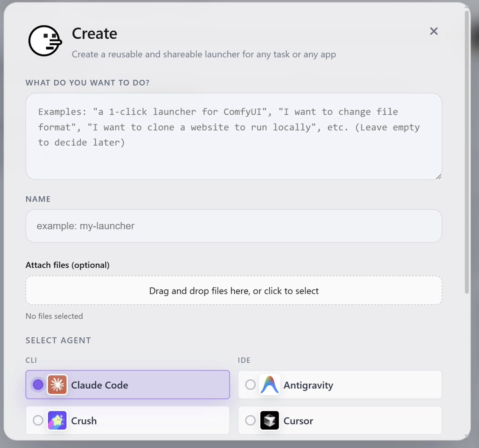Select the Antigravity radio button
The image size is (479, 448).
[x=250, y=385]
